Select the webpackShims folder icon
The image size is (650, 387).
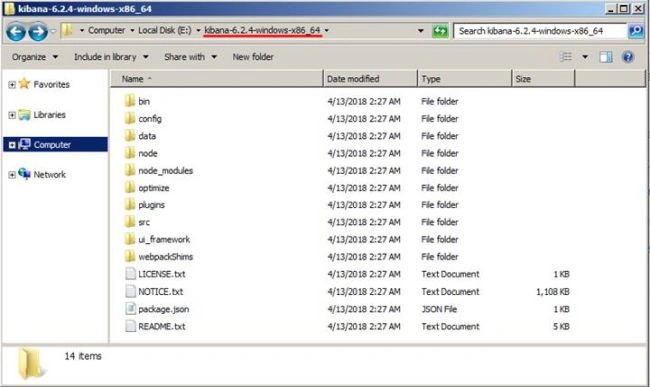click(x=130, y=257)
